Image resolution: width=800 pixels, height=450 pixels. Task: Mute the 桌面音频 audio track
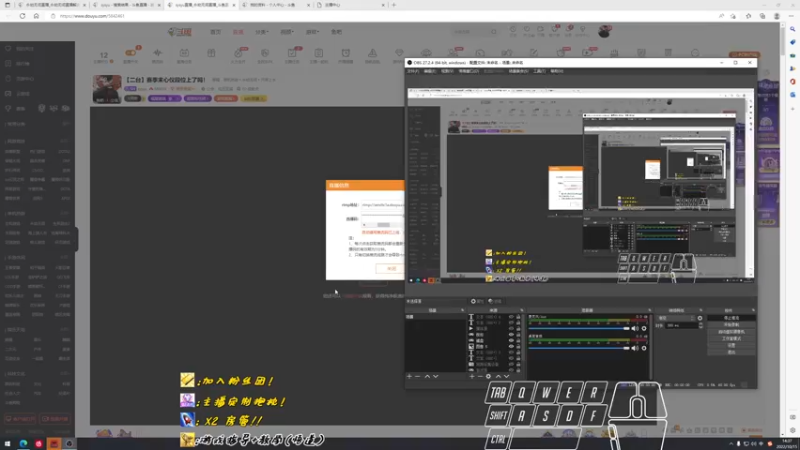click(x=635, y=348)
